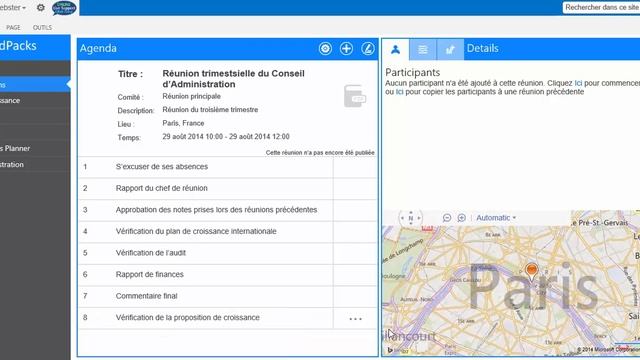The image size is (640, 360).
Task: Select the highlighted blue sidebar item
Action: coord(35,84)
